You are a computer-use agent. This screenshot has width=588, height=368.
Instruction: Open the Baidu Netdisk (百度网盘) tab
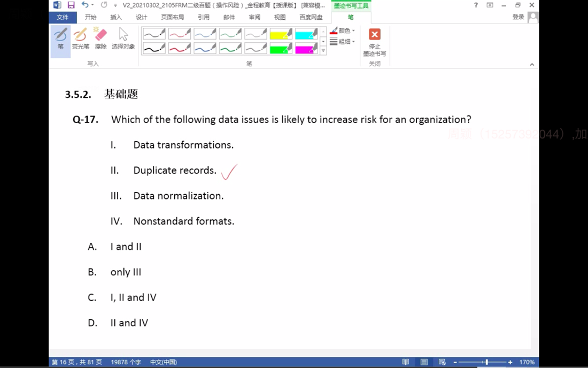[x=311, y=17]
